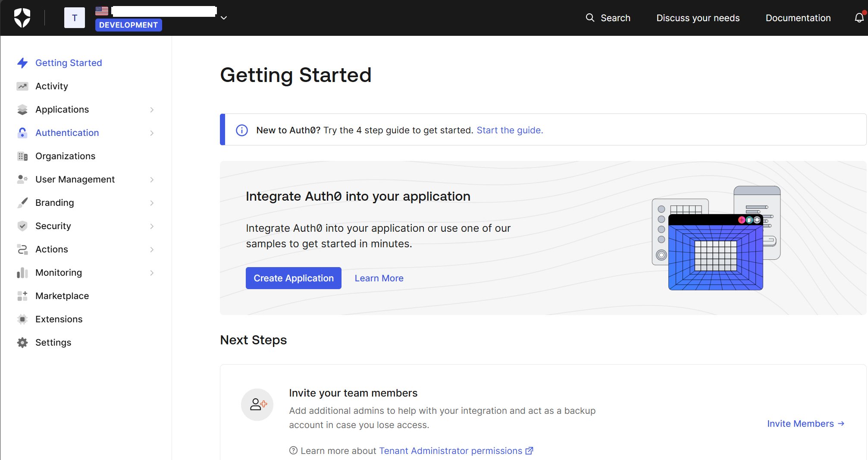The width and height of the screenshot is (868, 460).
Task: Click the Organizations building icon
Action: [x=22, y=156]
